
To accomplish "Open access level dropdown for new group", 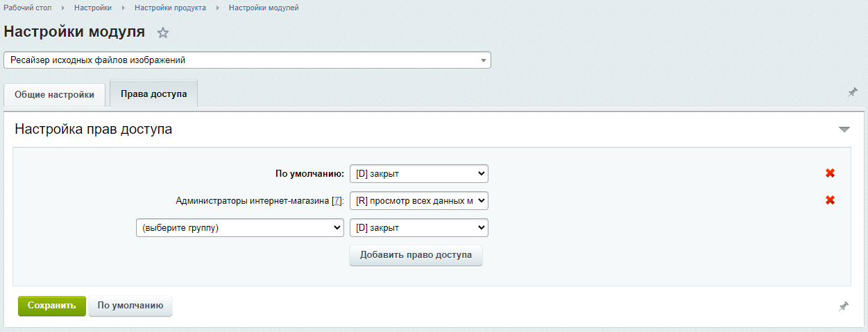I will pos(419,227).
